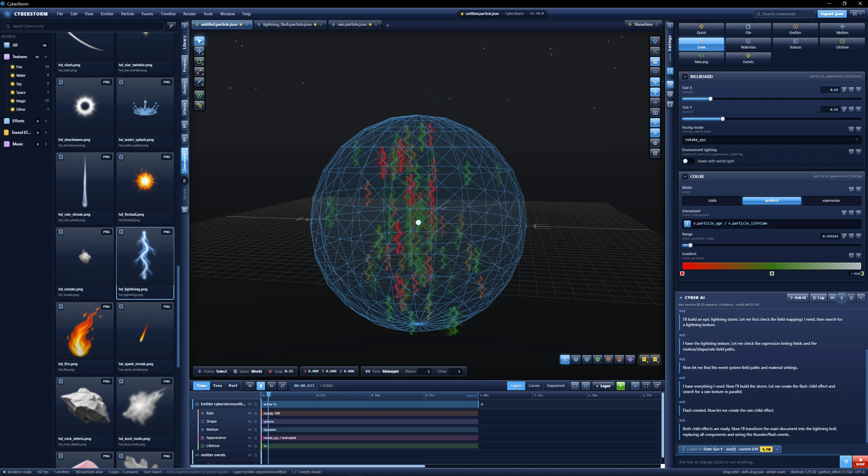
Task: Collapse the BILLBOARD section
Action: [685, 76]
